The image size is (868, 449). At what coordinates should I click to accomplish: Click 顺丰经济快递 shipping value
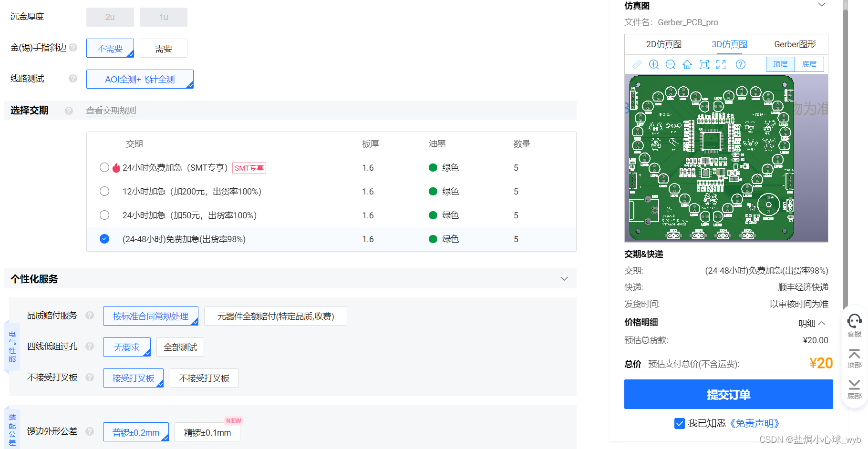coord(803,287)
